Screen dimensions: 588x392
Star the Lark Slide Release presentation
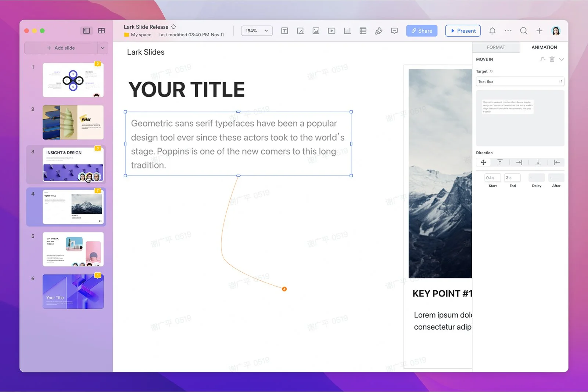point(174,27)
